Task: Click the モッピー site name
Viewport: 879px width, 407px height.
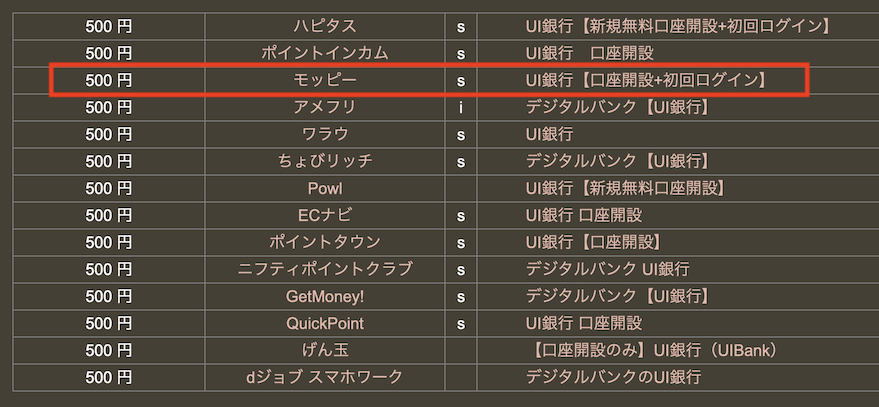Action: click(x=325, y=80)
